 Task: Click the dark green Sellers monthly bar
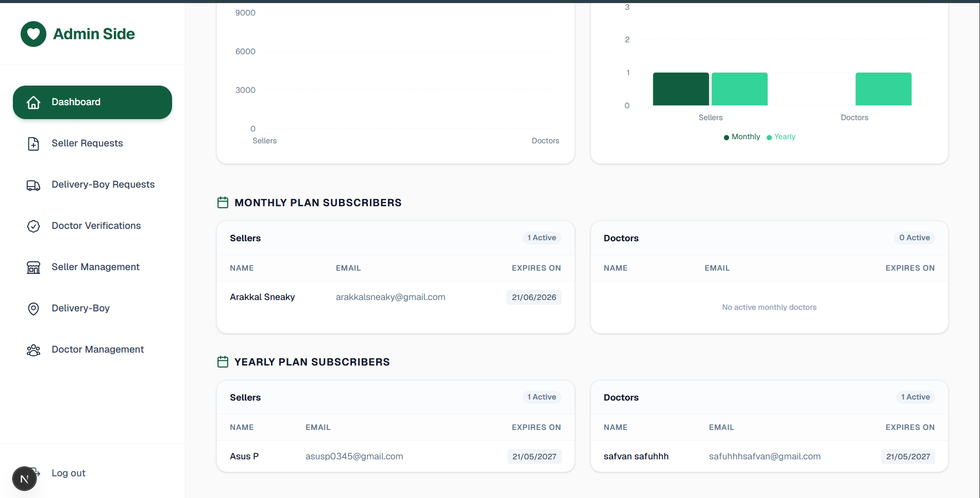coord(681,89)
